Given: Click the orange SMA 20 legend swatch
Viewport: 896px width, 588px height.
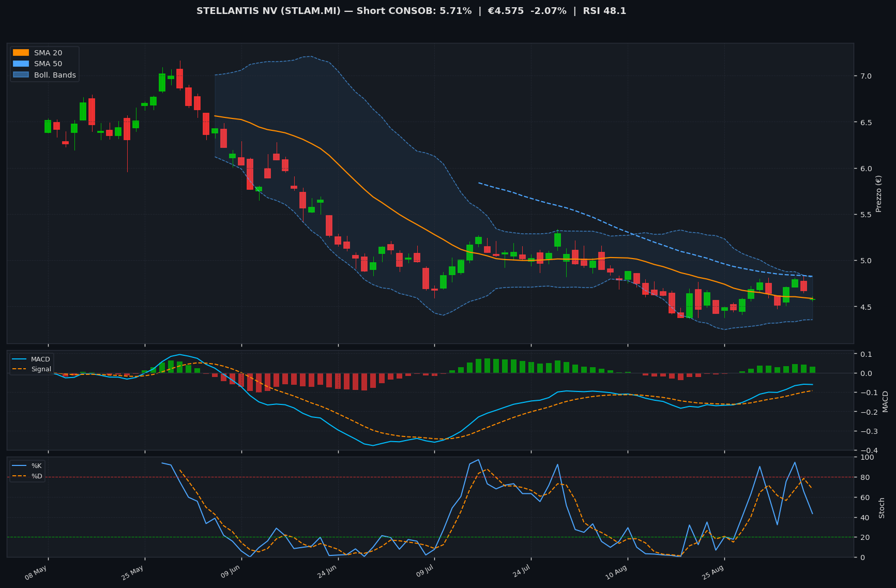Looking at the screenshot, I should coord(21,53).
